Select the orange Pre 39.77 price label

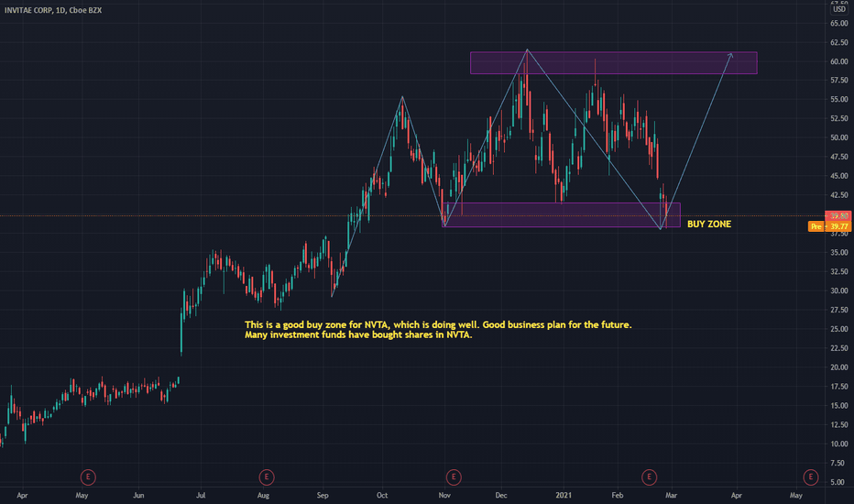coord(828,226)
